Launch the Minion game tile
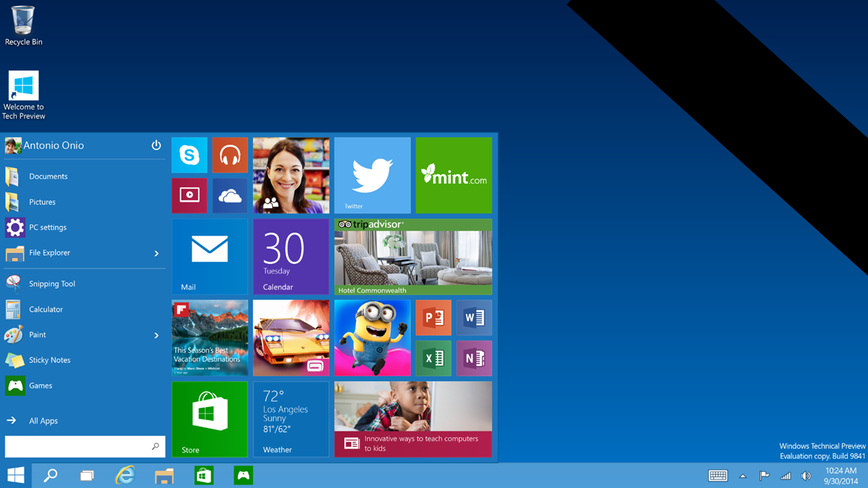This screenshot has width=868, height=488. (373, 338)
